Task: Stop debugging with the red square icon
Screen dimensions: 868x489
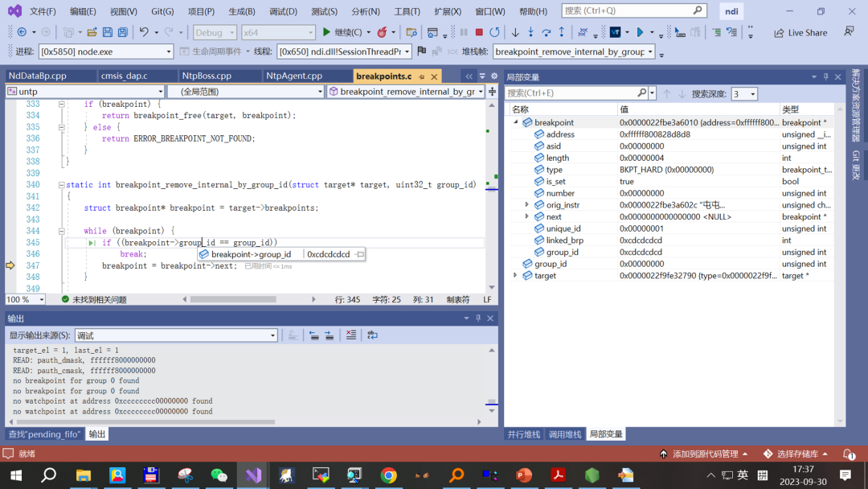Action: click(479, 33)
